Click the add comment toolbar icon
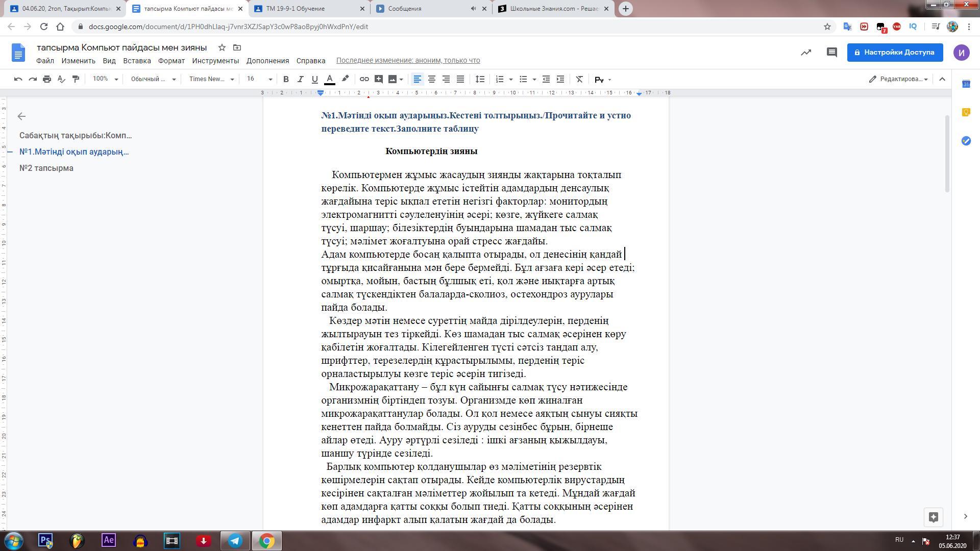The image size is (980, 551). 378,79
